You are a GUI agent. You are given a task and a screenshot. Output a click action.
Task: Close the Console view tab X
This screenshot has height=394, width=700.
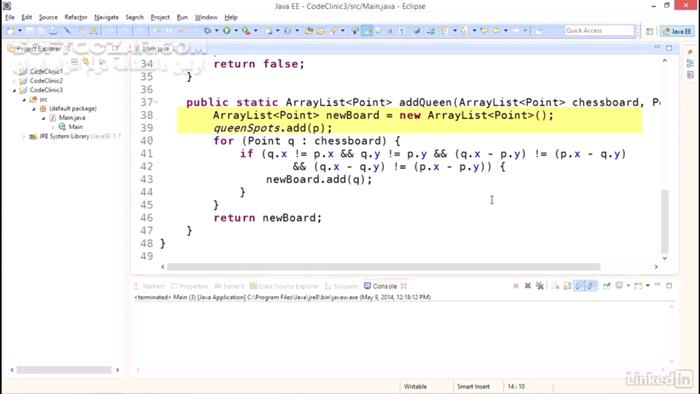404,286
